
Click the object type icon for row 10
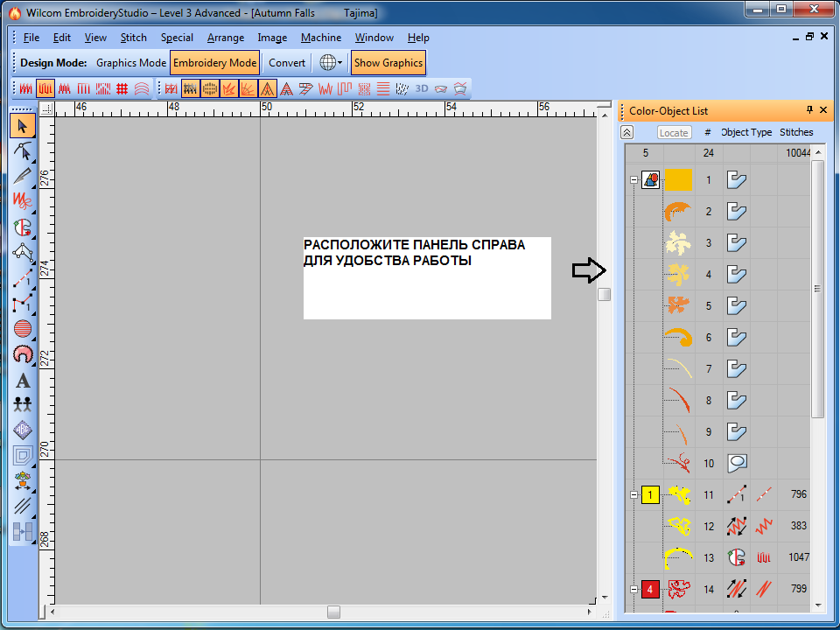click(737, 464)
